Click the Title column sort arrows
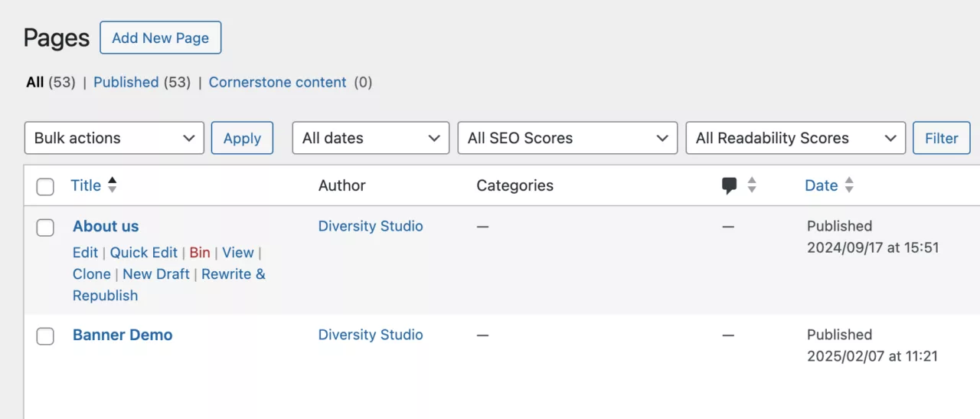 (x=113, y=185)
